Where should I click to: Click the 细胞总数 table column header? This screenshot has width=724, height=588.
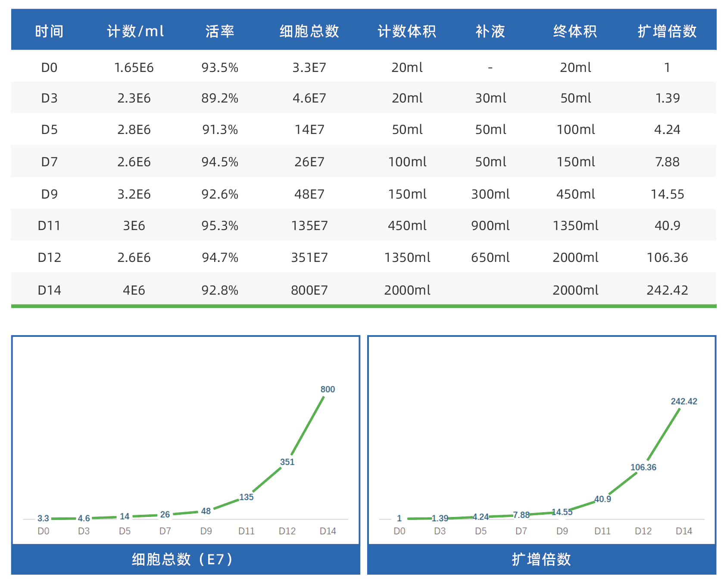[x=309, y=31]
